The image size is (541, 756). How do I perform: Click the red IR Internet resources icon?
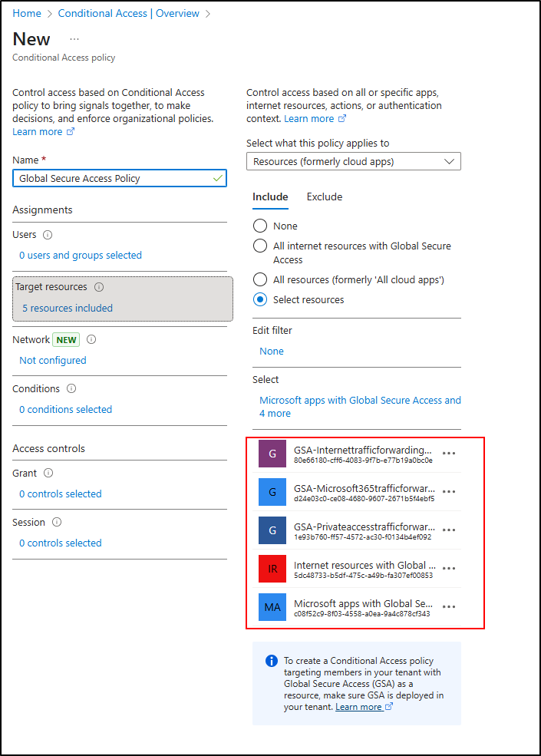point(272,569)
